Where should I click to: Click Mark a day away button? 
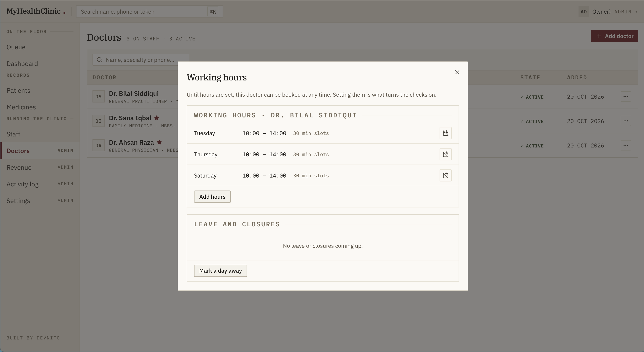[220, 271]
